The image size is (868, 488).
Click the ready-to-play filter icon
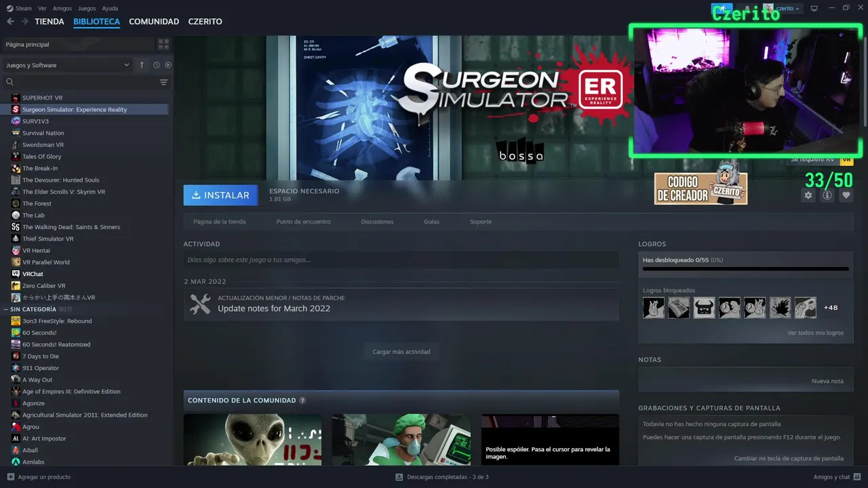click(x=168, y=65)
